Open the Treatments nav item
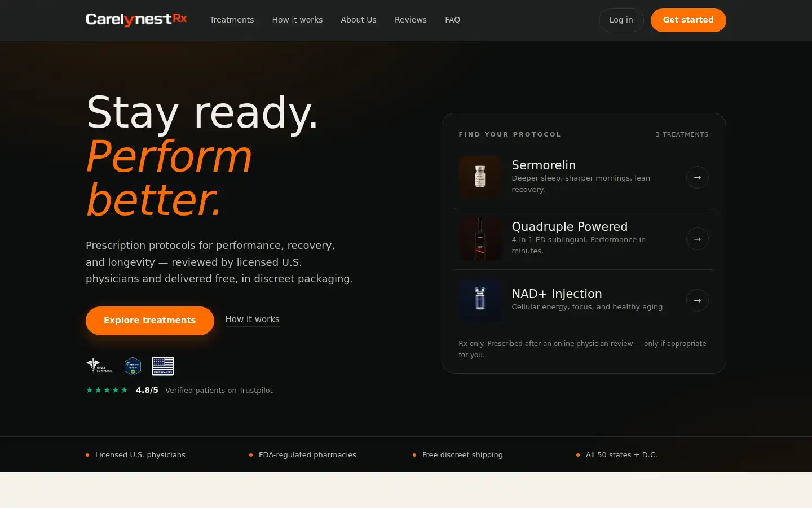Viewport: 812px width, 508px height. tap(232, 20)
